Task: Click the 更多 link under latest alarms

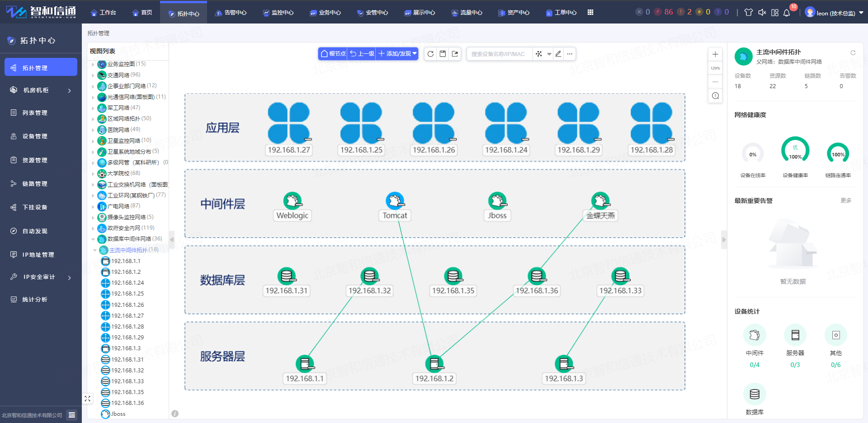Action: click(x=846, y=201)
